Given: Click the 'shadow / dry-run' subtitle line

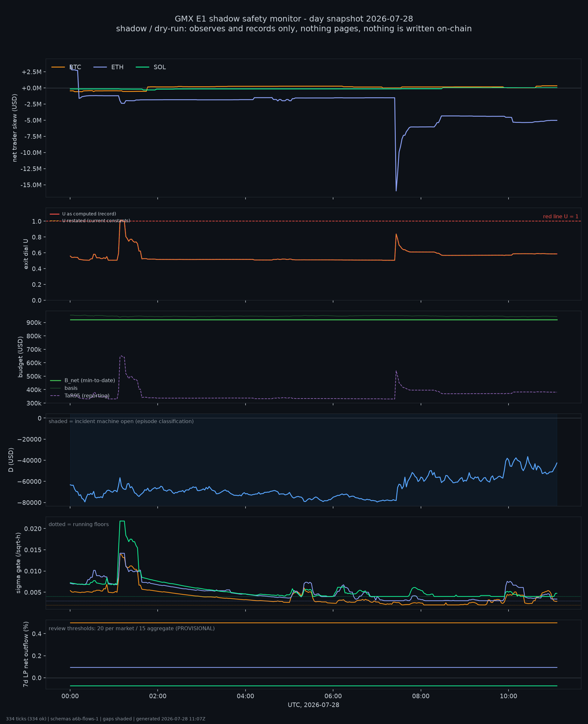Looking at the screenshot, I should point(294,28).
